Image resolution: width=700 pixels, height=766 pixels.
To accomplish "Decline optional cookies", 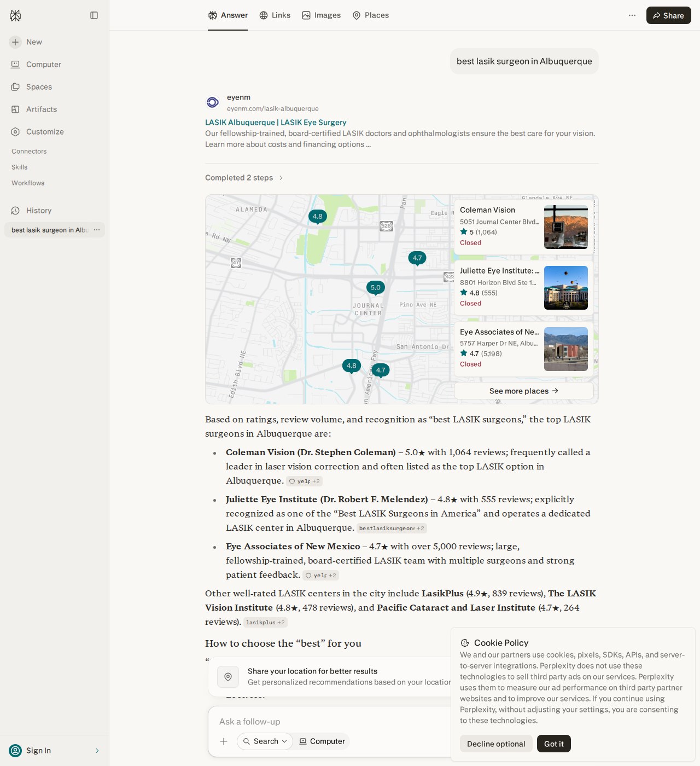I will tap(496, 744).
